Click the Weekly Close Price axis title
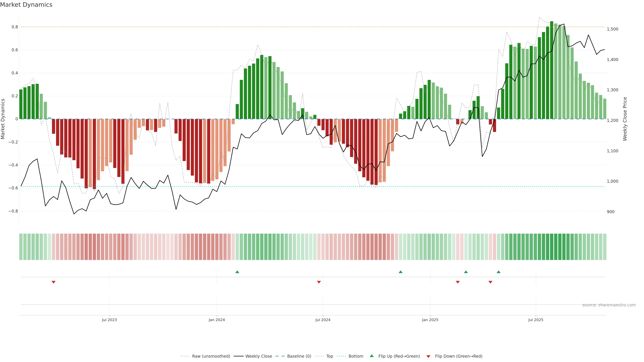The height and width of the screenshot is (362, 644). tap(625, 119)
